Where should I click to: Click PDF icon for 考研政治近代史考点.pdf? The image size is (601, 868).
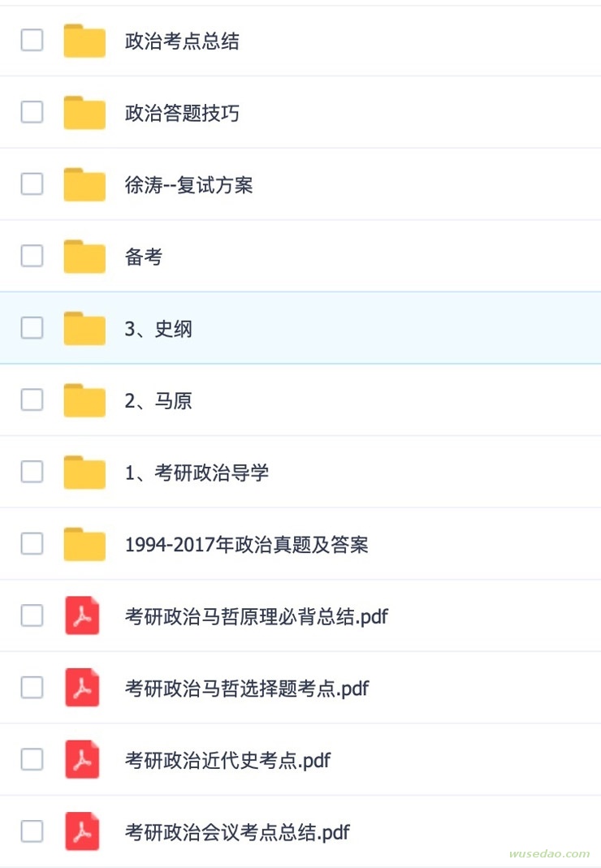[82, 759]
